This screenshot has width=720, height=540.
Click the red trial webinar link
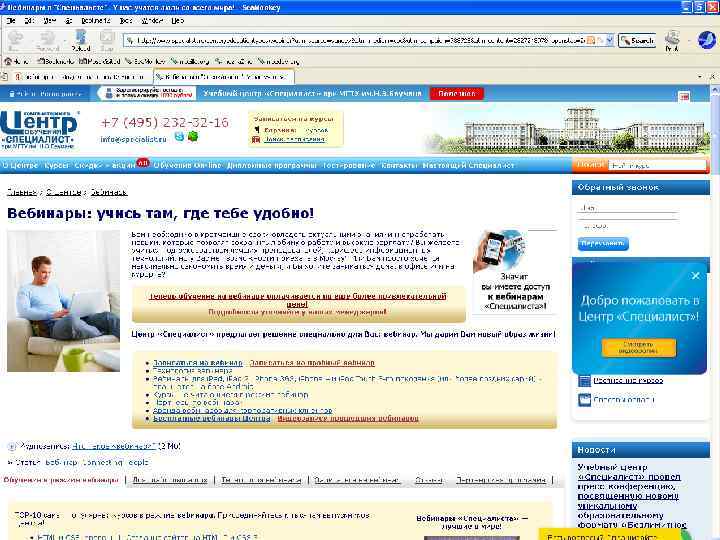click(x=312, y=363)
